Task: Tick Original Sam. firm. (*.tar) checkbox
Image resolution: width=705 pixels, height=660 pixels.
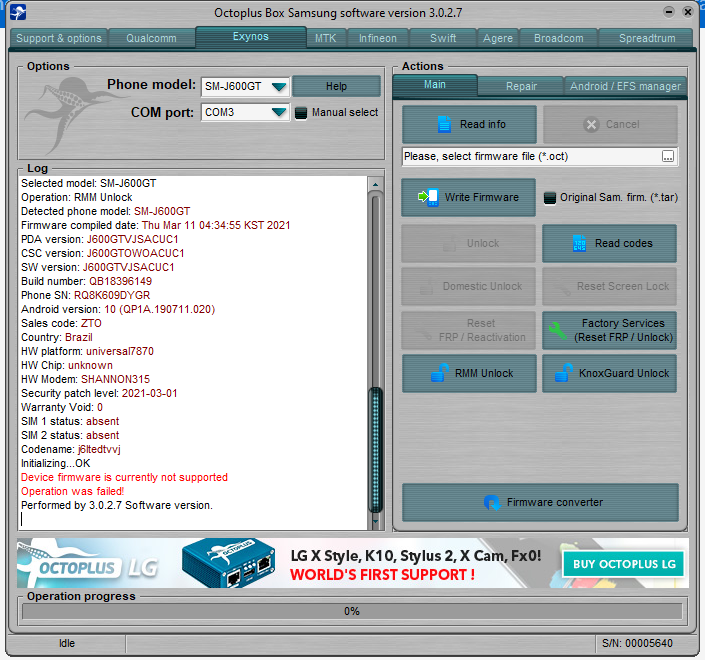Action: pos(549,198)
